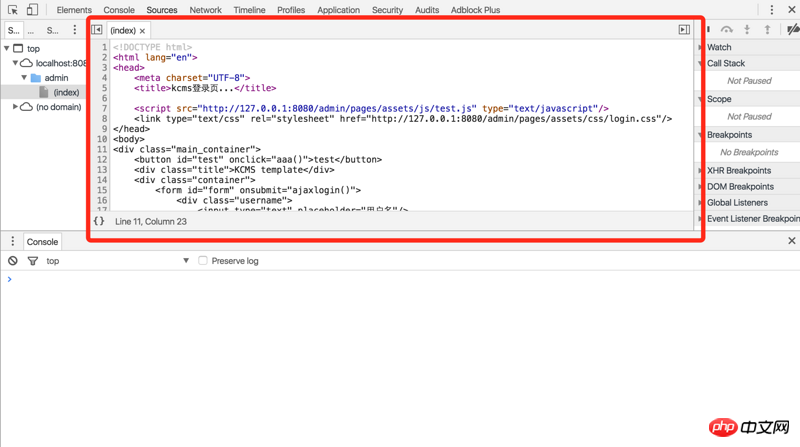
Task: Open the DevTools three-dot customize menu
Action: [x=771, y=10]
